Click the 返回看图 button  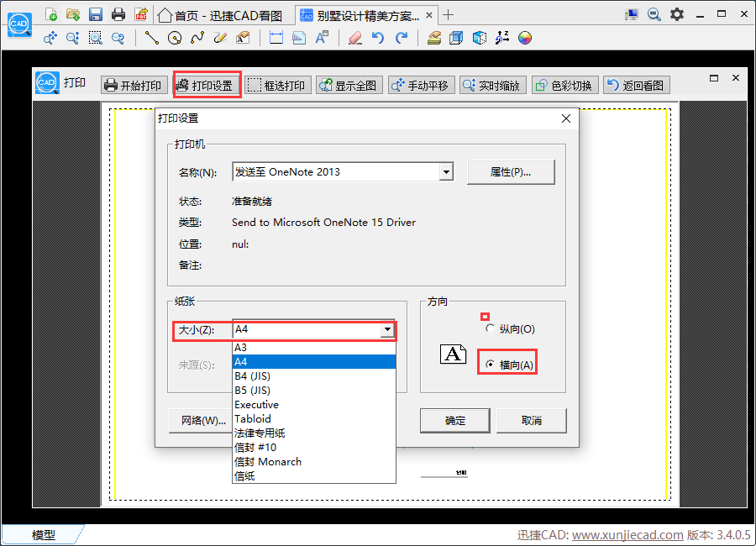tap(637, 86)
